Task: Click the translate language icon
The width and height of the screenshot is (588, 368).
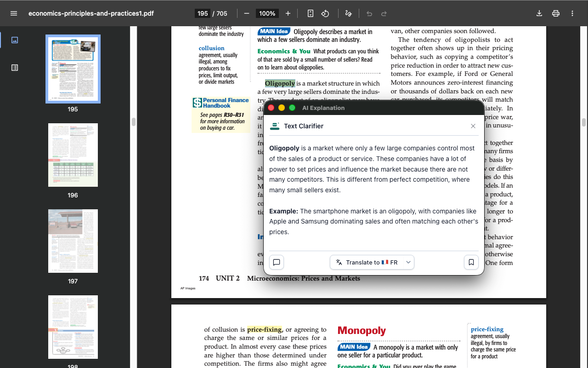Action: (x=339, y=262)
